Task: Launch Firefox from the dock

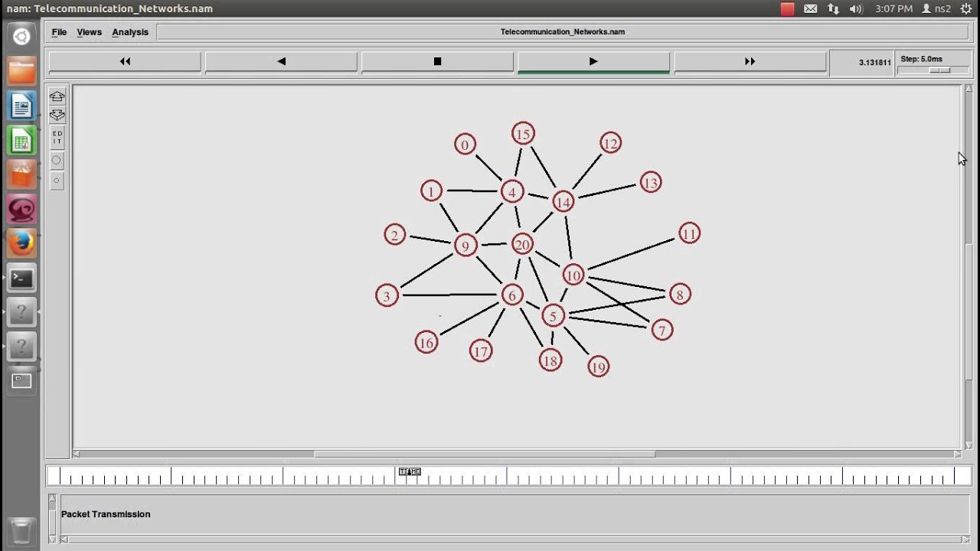Action: 21,244
